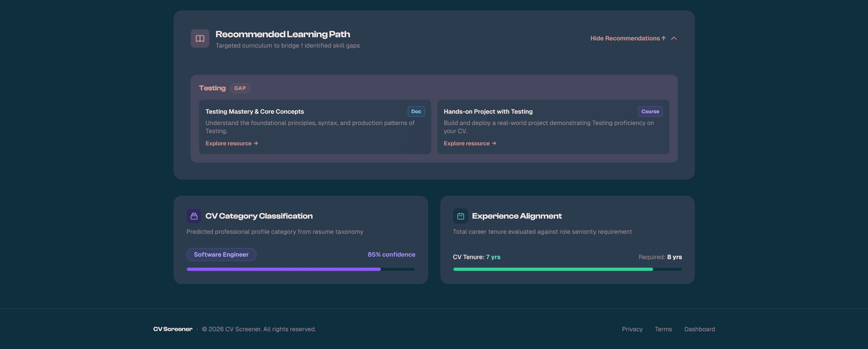Collapse recommendations with the chevron-up icon
Viewport: 868px width, 349px height.
[x=674, y=38]
